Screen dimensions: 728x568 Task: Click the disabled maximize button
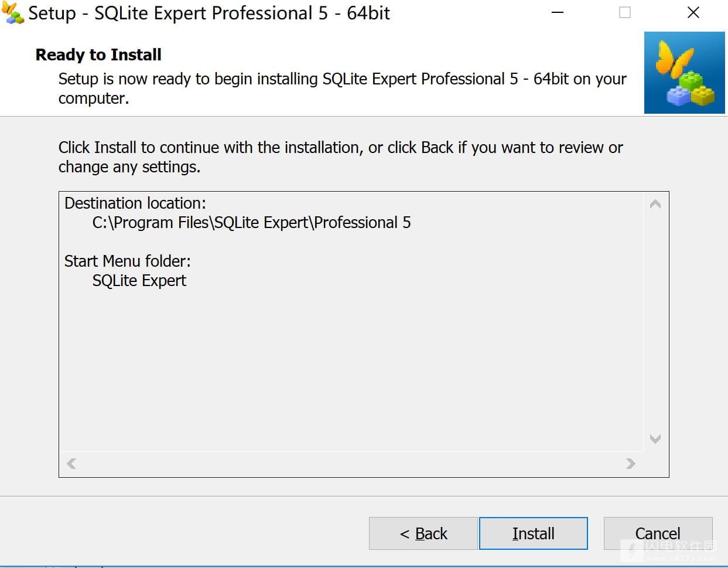tap(625, 13)
